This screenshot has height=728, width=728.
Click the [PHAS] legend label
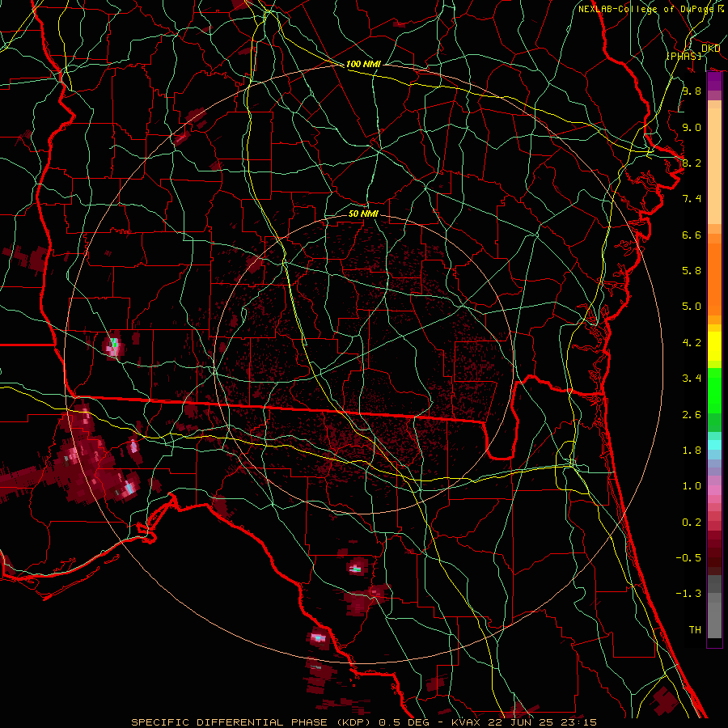coord(684,56)
